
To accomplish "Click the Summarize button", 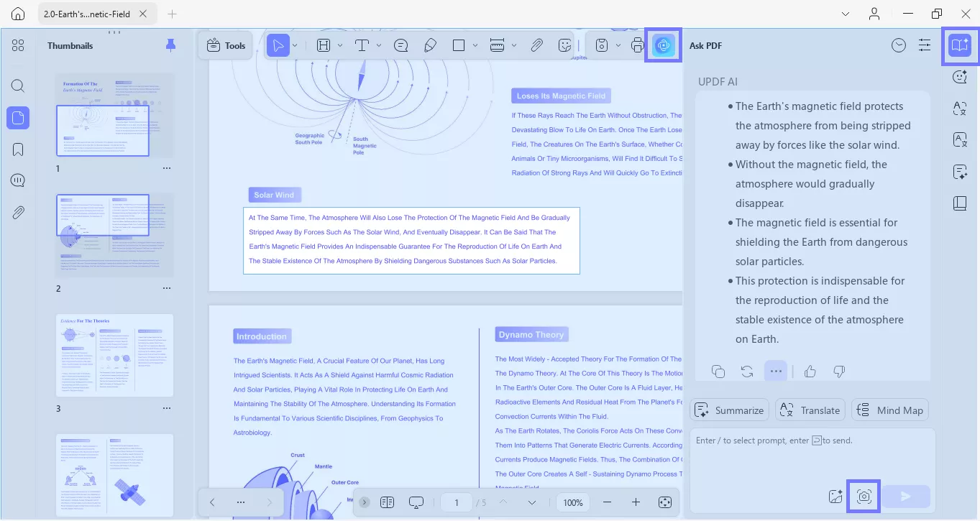I will tap(729, 410).
